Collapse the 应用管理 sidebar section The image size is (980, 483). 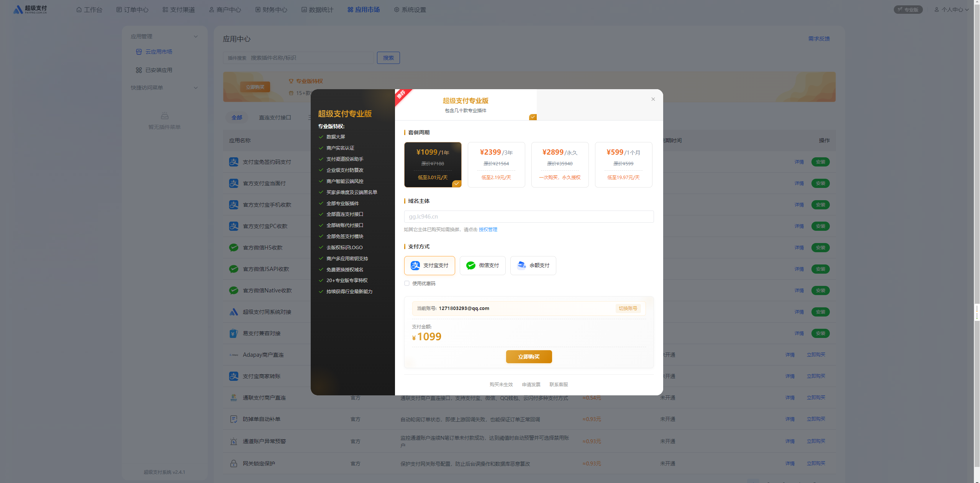click(x=196, y=36)
